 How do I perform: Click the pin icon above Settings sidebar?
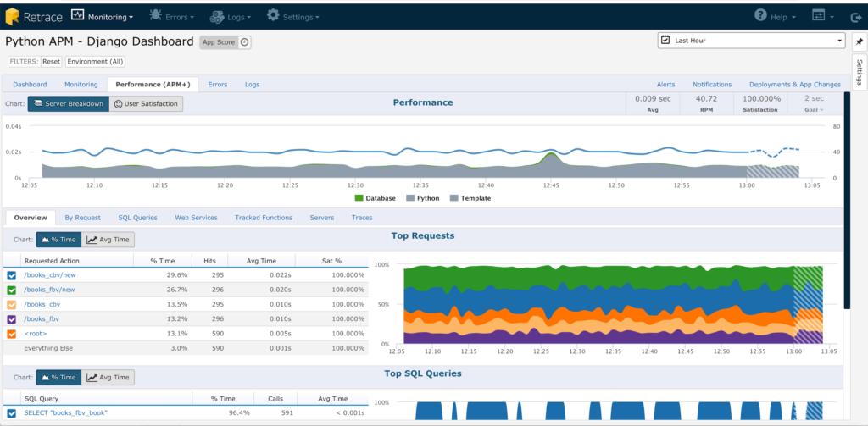[x=860, y=42]
